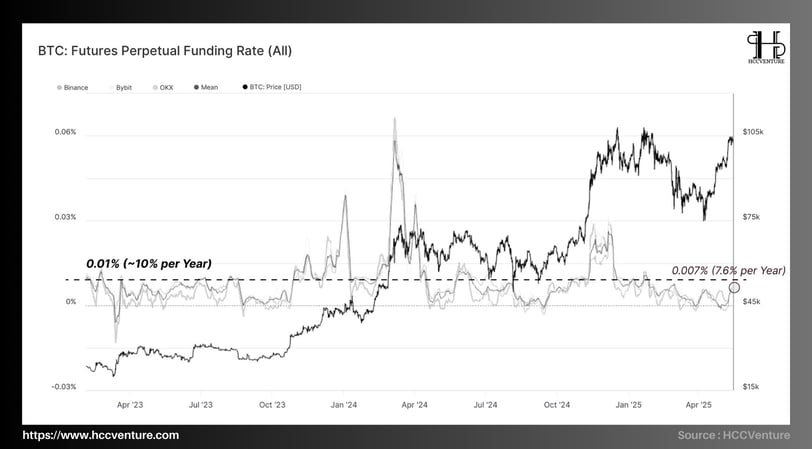This screenshot has width=812, height=449.
Task: Toggle the BTC: Price [USD] legend
Action: (x=272, y=87)
